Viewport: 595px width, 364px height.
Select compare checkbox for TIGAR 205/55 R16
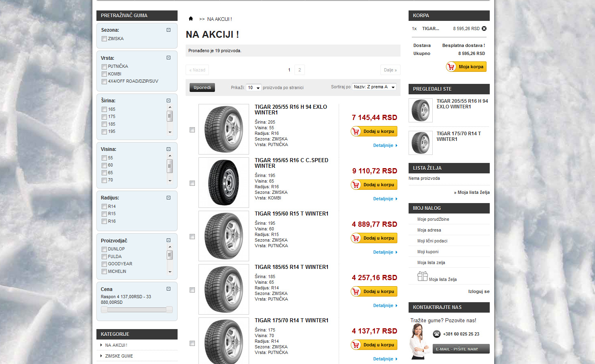[x=192, y=130]
